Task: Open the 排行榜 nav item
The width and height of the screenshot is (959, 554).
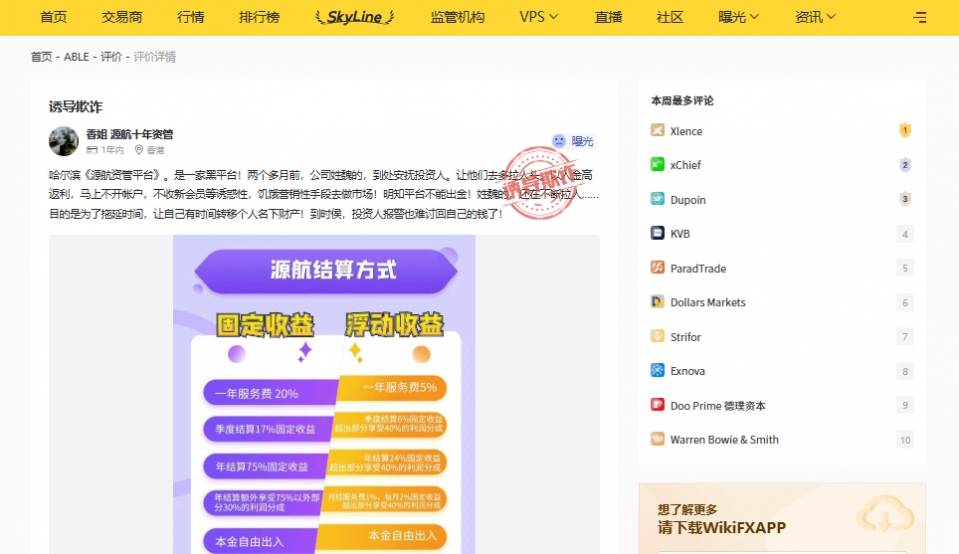Action: 259,17
